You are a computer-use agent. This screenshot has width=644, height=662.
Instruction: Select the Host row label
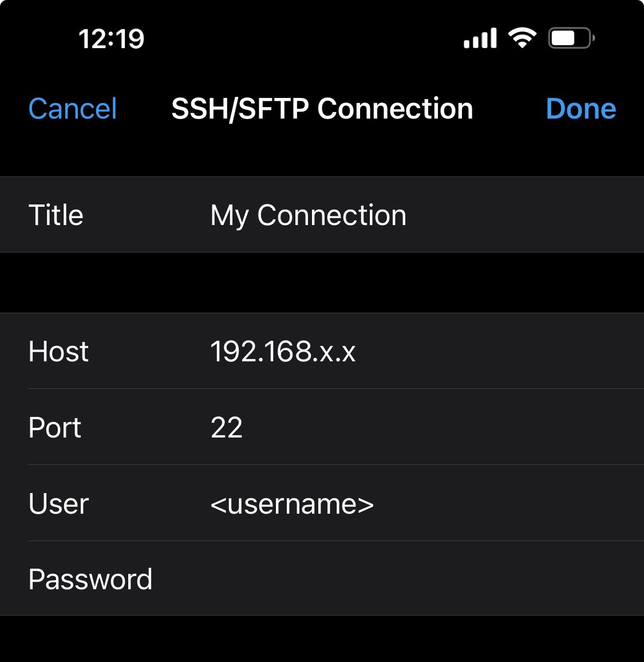(58, 352)
